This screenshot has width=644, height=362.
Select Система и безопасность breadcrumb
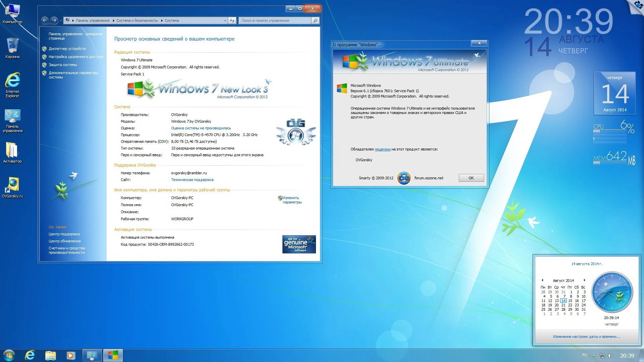pos(137,20)
